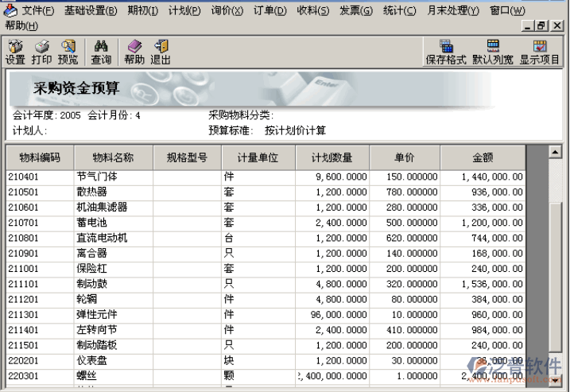Click the table scrollbar up arrow
This screenshot has height=392, width=570.
(555, 152)
